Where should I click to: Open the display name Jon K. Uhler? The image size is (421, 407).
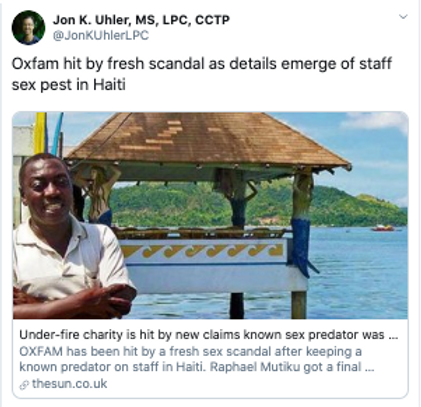pos(91,20)
